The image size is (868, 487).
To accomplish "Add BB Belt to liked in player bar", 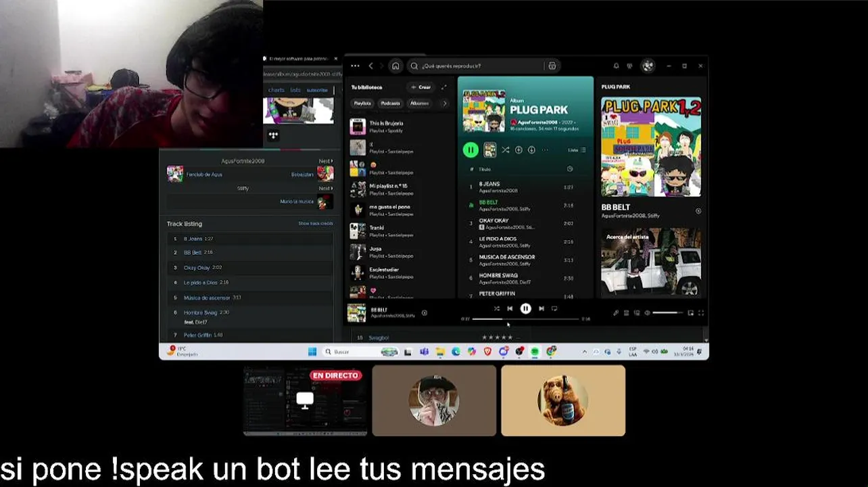I will click(425, 312).
